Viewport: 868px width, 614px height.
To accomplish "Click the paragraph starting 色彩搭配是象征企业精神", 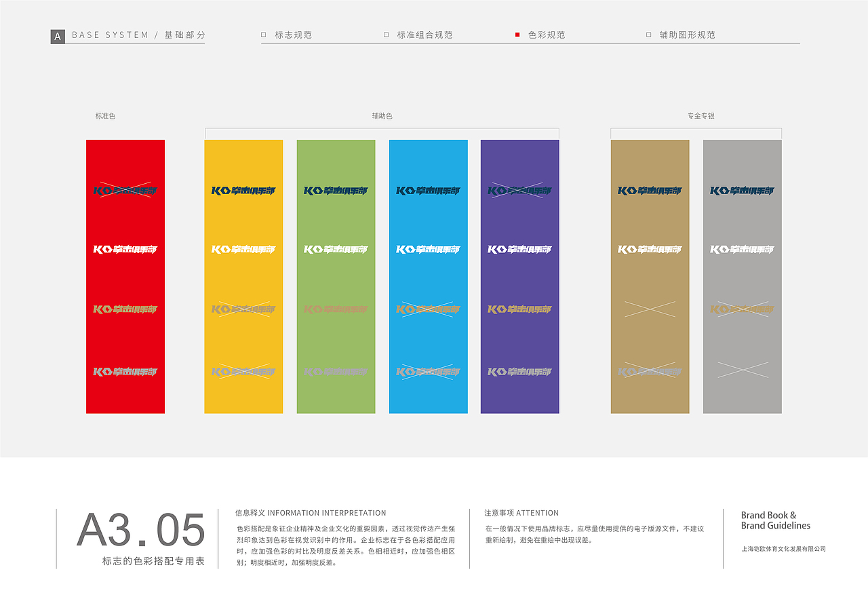I will (x=346, y=545).
